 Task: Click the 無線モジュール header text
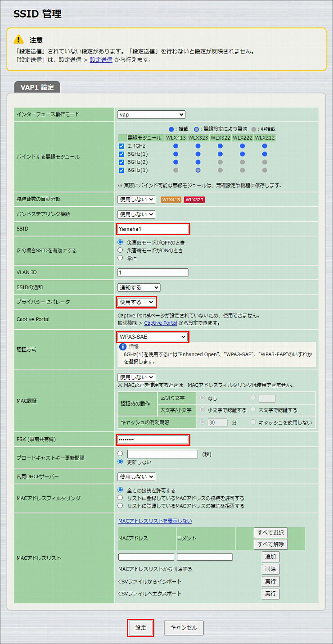(144, 137)
